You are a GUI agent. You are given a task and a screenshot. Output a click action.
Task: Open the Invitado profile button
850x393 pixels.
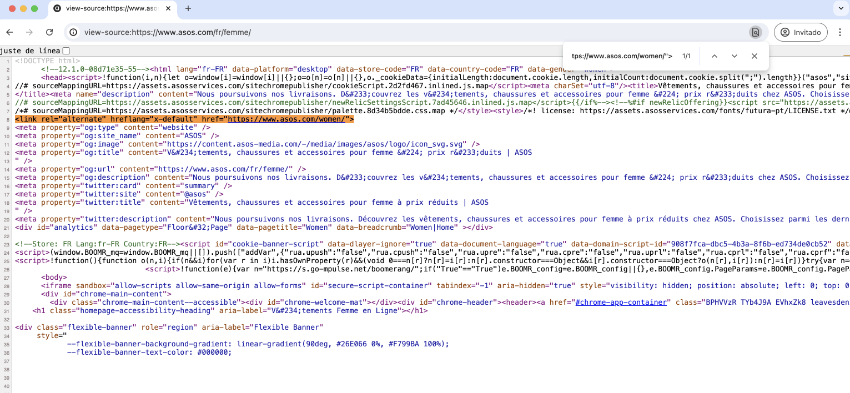(801, 33)
